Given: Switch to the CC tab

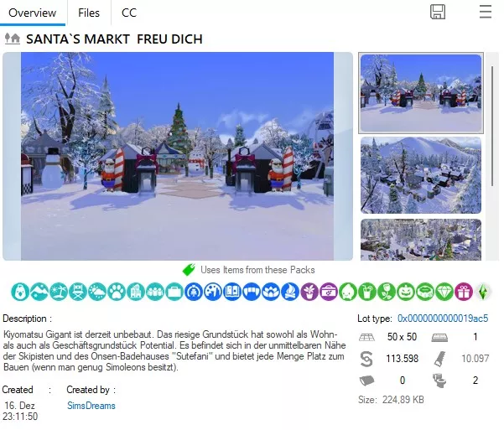Looking at the screenshot, I should [129, 13].
